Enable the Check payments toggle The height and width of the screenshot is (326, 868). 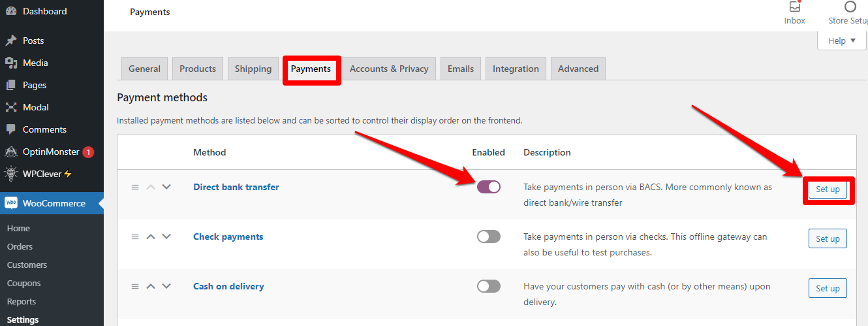489,236
